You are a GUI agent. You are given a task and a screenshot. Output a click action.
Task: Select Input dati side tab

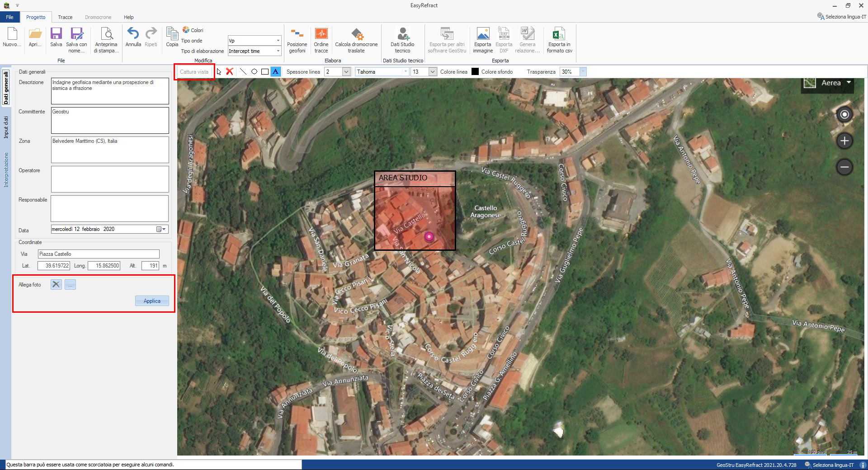click(6, 127)
